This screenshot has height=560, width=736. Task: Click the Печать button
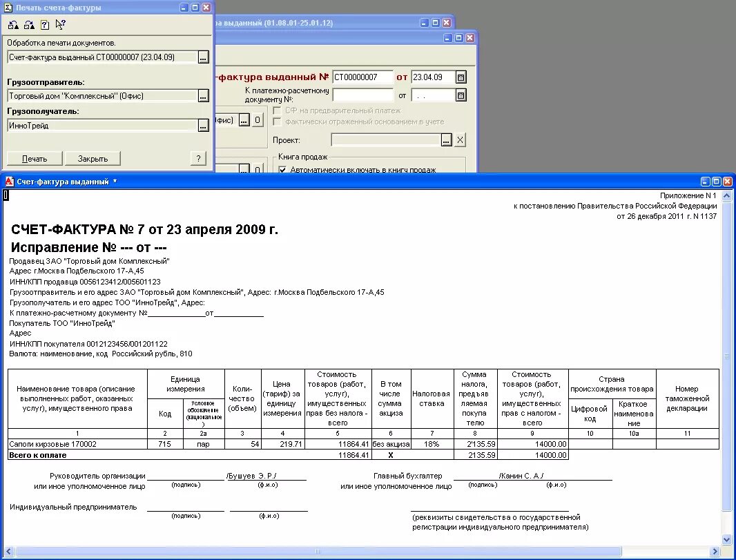35,159
